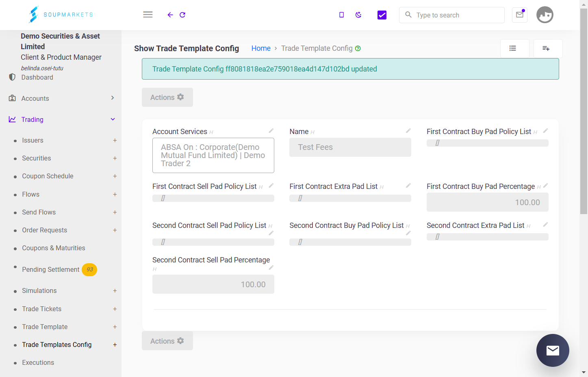Open Simulations sidebar link

pyautogui.click(x=39, y=291)
